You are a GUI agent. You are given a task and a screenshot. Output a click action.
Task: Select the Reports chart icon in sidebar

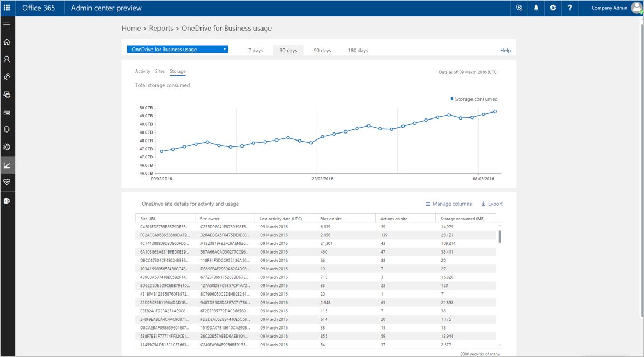tap(7, 165)
